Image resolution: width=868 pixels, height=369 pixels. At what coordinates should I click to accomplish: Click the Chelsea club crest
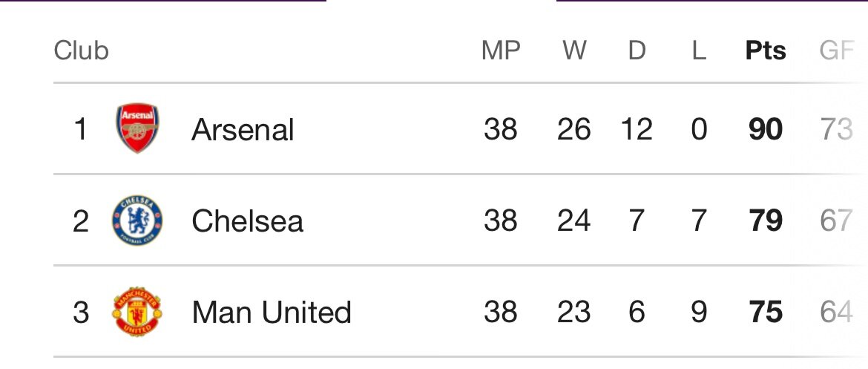coord(137,220)
